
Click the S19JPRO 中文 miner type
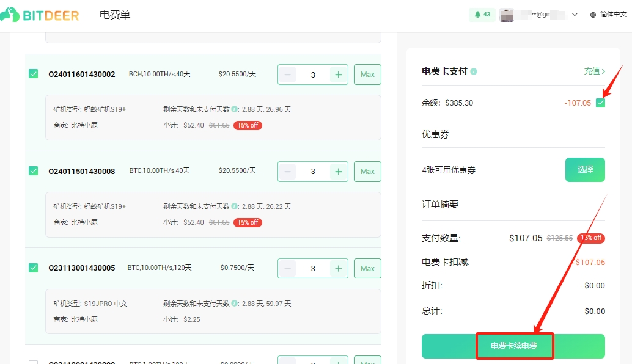[x=106, y=304]
